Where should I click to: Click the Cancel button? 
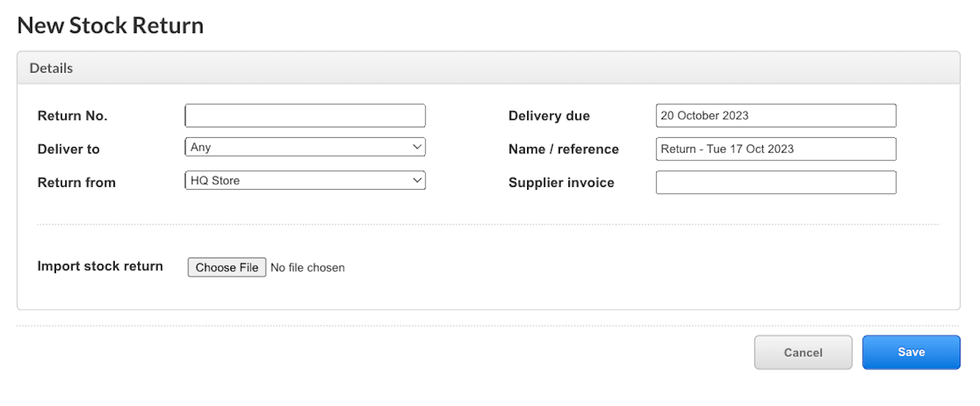tap(803, 352)
